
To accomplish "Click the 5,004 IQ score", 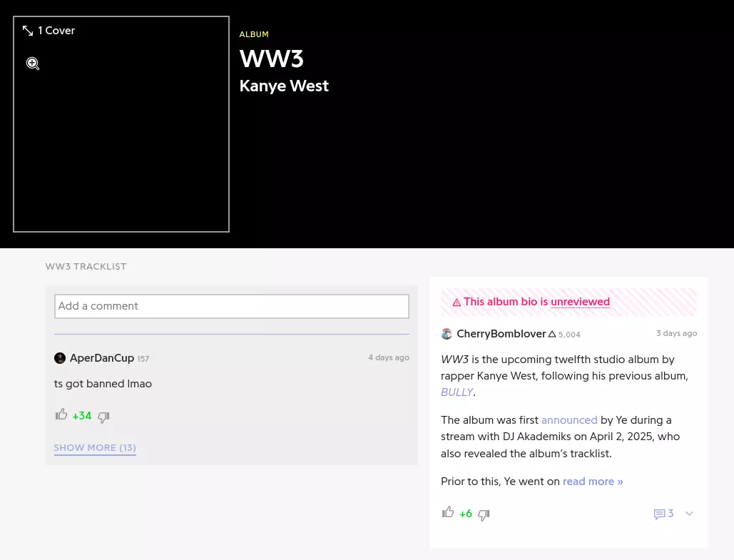I will pyautogui.click(x=569, y=335).
